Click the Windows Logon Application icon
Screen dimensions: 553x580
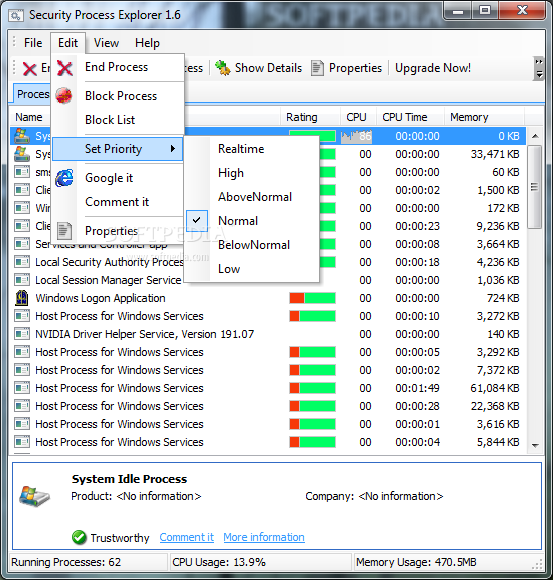(x=22, y=298)
